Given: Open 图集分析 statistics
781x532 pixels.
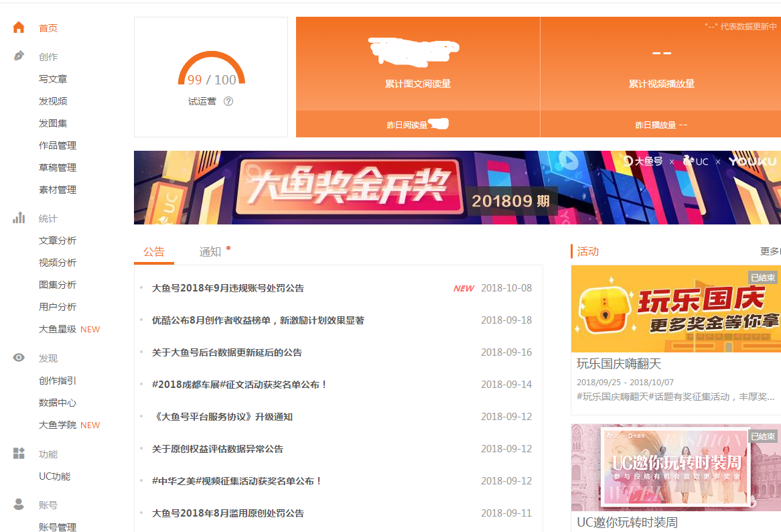Looking at the screenshot, I should 58,285.
